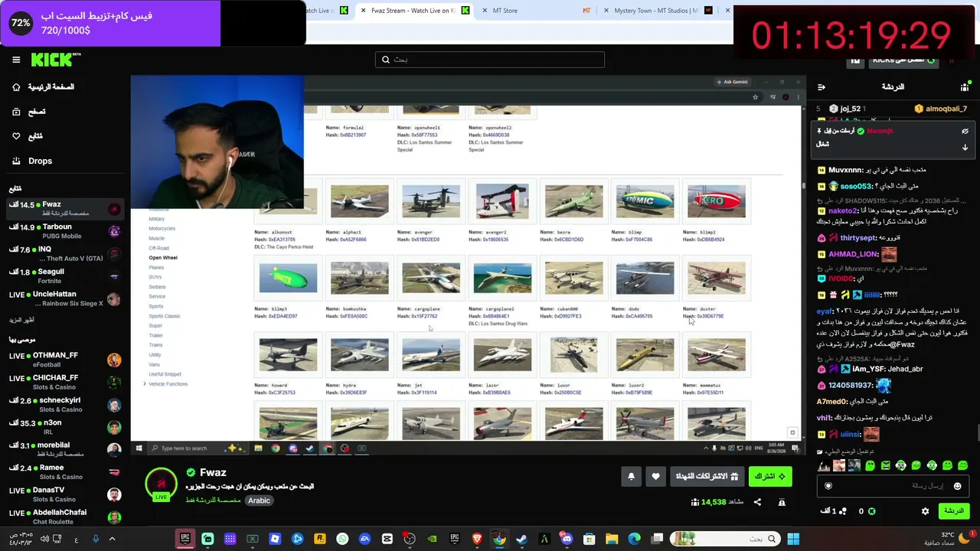The image size is (980, 551).
Task: Show hidden system tray icons chevron
Action: click(112, 539)
